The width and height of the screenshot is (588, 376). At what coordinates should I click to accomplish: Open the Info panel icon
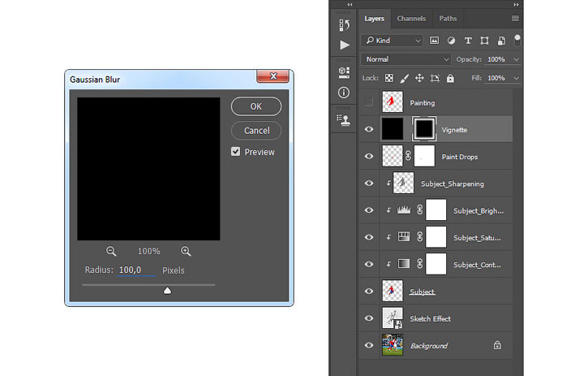click(344, 93)
